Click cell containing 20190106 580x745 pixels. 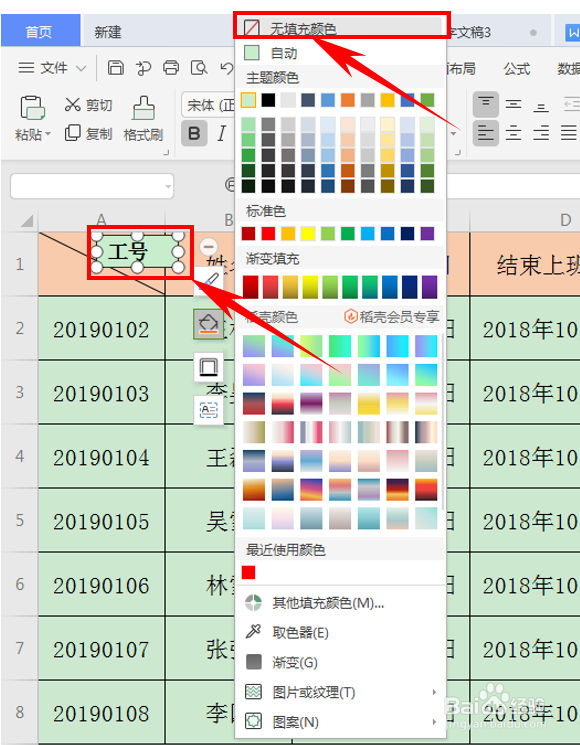pyautogui.click(x=102, y=584)
